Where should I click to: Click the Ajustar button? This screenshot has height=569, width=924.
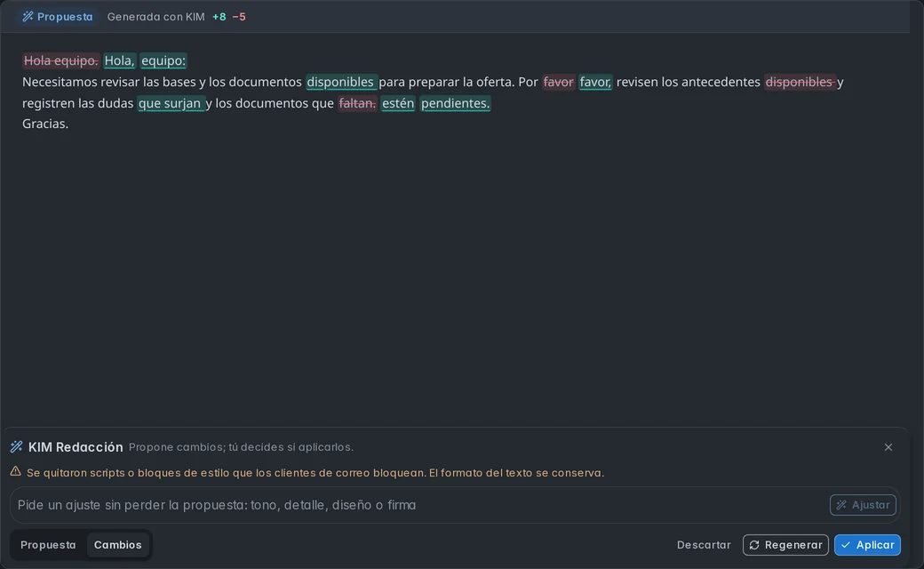pyautogui.click(x=863, y=505)
